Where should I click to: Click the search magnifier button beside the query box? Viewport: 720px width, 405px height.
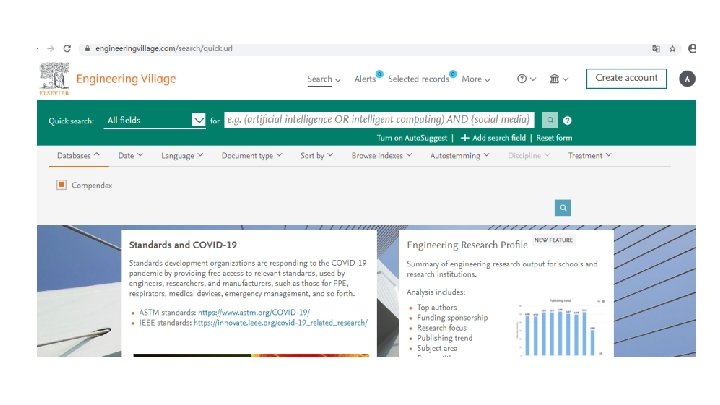tap(550, 120)
